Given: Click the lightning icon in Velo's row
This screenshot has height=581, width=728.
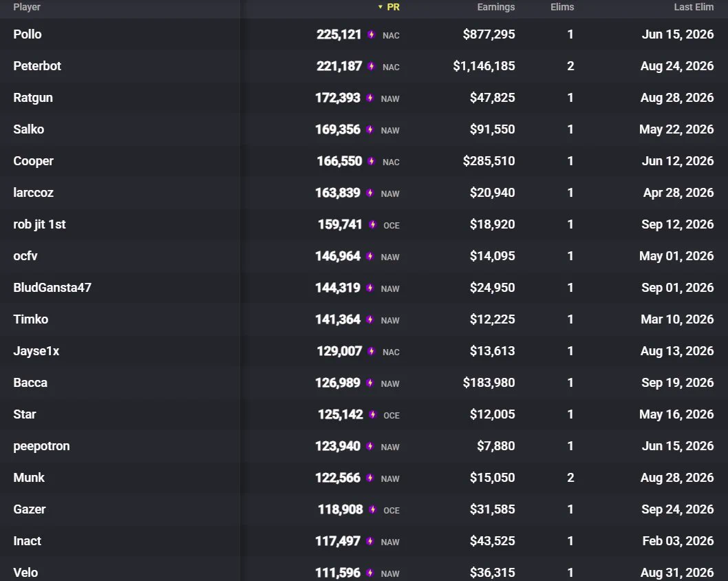Looking at the screenshot, I should 370,572.
